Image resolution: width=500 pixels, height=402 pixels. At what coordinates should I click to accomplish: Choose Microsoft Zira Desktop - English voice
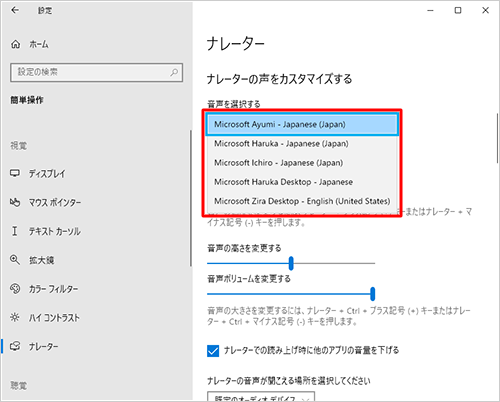pyautogui.click(x=302, y=201)
